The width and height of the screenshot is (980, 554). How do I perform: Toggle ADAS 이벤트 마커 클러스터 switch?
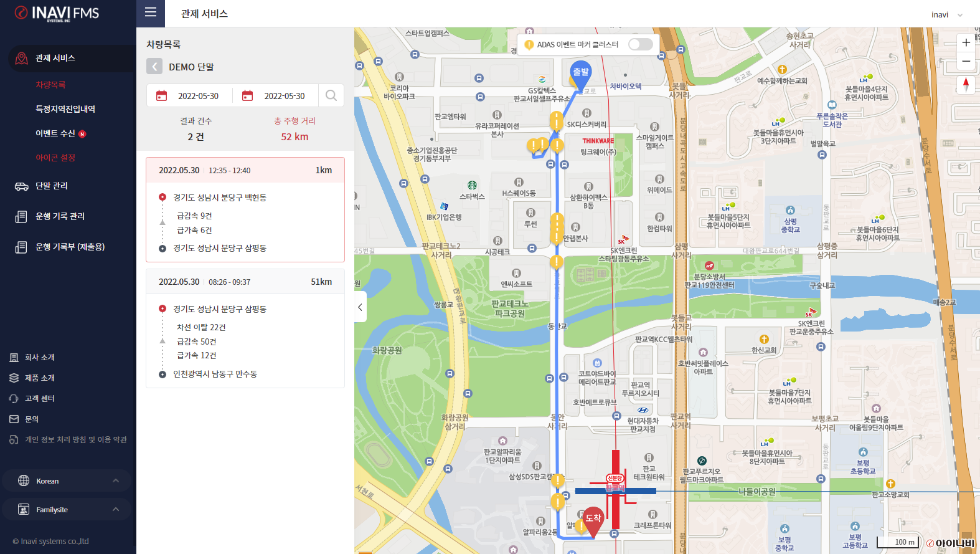[640, 44]
